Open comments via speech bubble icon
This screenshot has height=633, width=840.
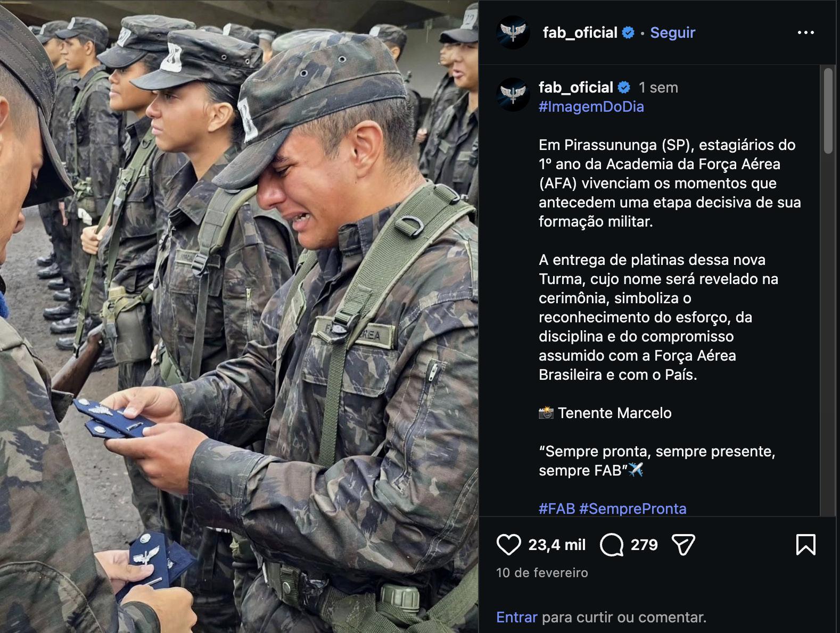coord(612,545)
